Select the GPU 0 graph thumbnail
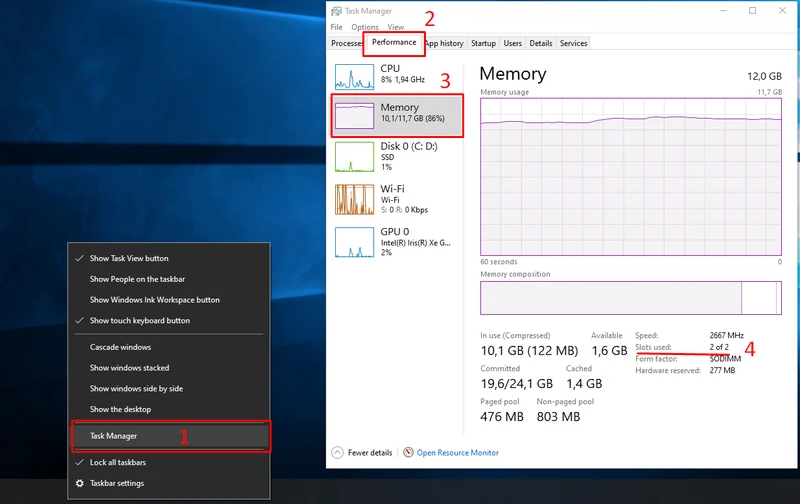The width and height of the screenshot is (800, 504). [x=354, y=242]
